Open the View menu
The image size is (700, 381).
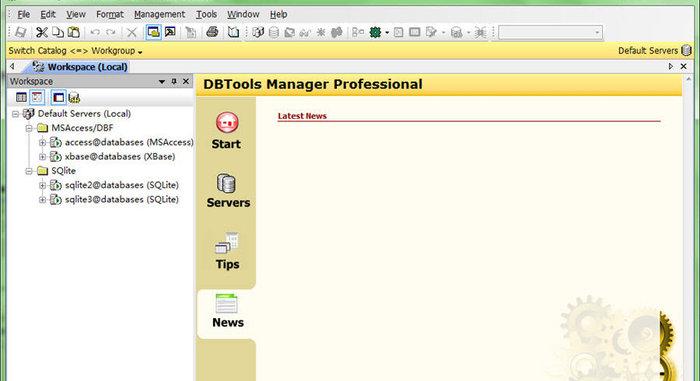point(76,14)
